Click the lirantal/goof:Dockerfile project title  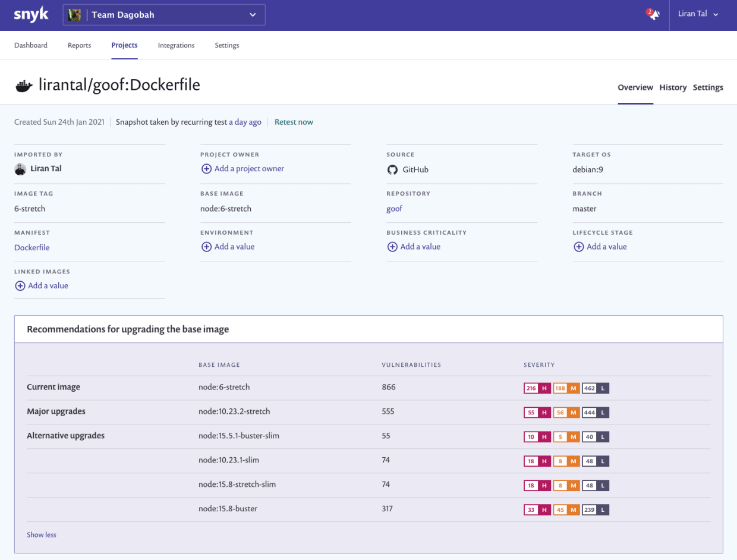[x=119, y=85]
